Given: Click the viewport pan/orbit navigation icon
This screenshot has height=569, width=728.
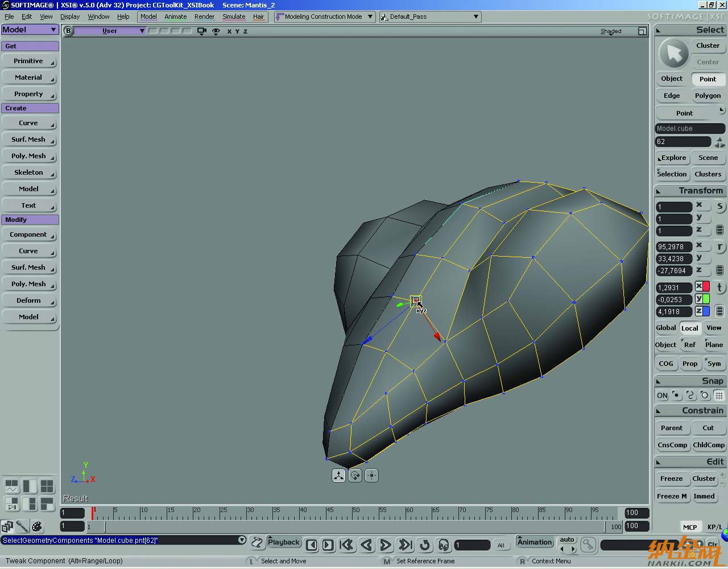Looking at the screenshot, I should 338,476.
